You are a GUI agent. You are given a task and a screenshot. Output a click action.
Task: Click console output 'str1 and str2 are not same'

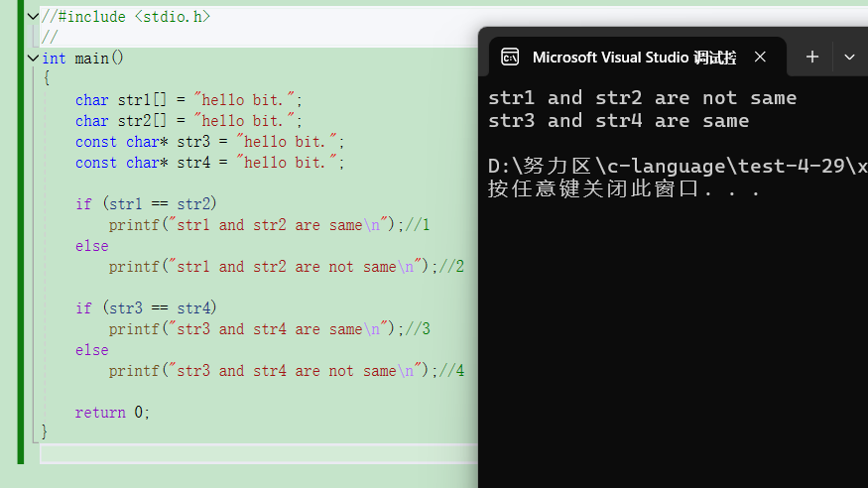(642, 98)
